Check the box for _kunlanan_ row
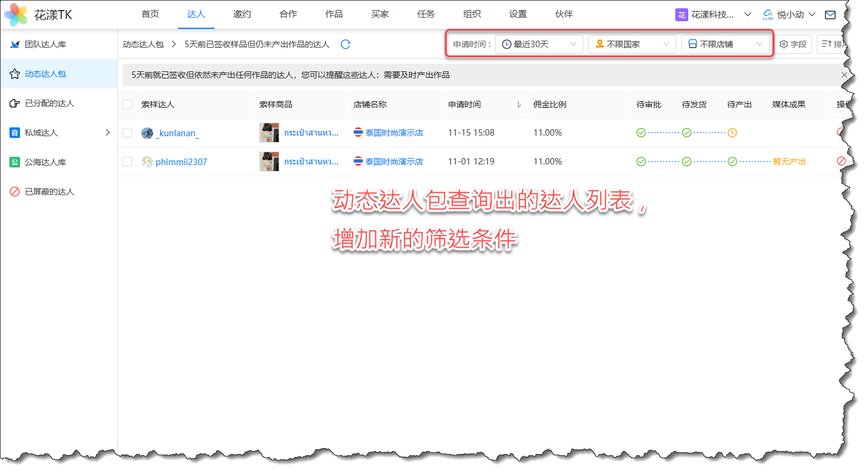This screenshot has width=868, height=474. tap(127, 133)
